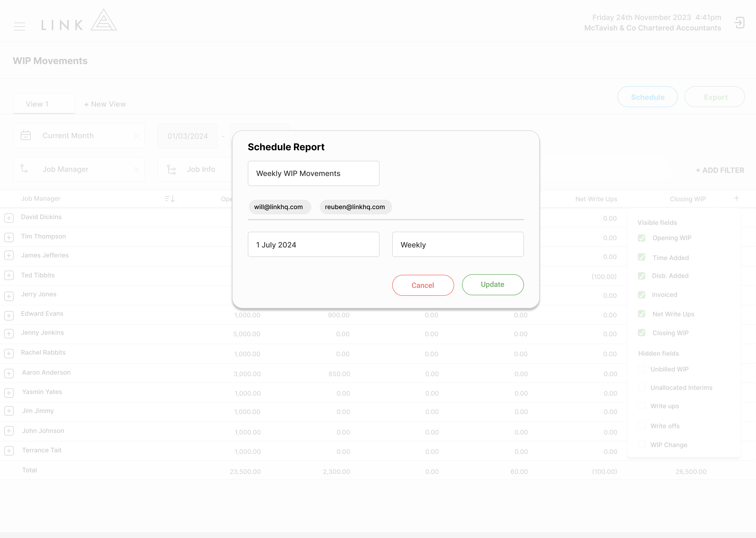This screenshot has width=756, height=538.
Task: Uncheck the Net Write Ups field
Action: pos(642,313)
